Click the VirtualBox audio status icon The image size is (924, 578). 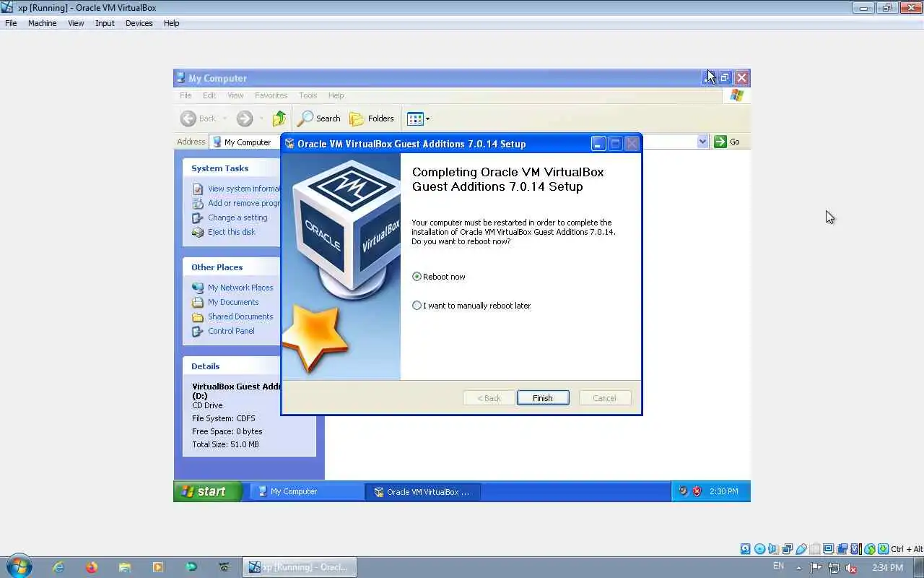772,549
